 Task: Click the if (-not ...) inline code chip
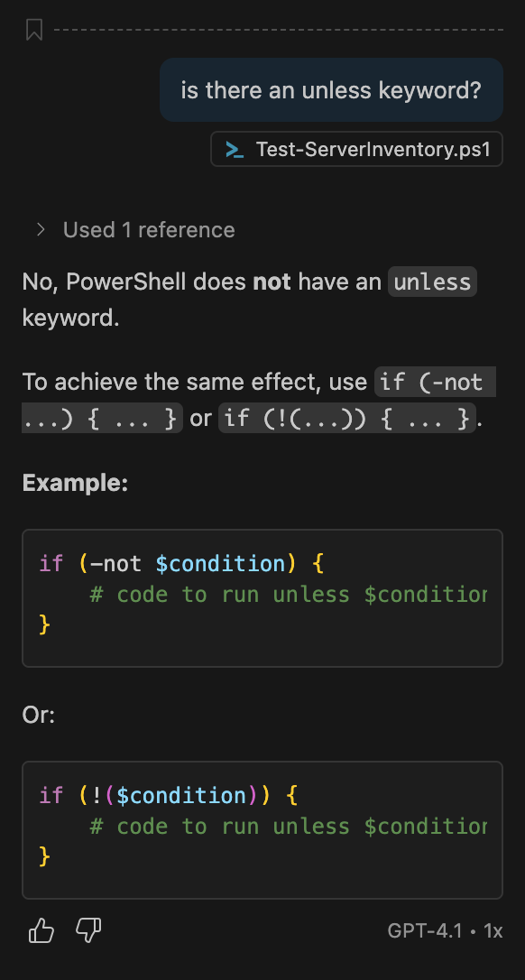(435, 382)
